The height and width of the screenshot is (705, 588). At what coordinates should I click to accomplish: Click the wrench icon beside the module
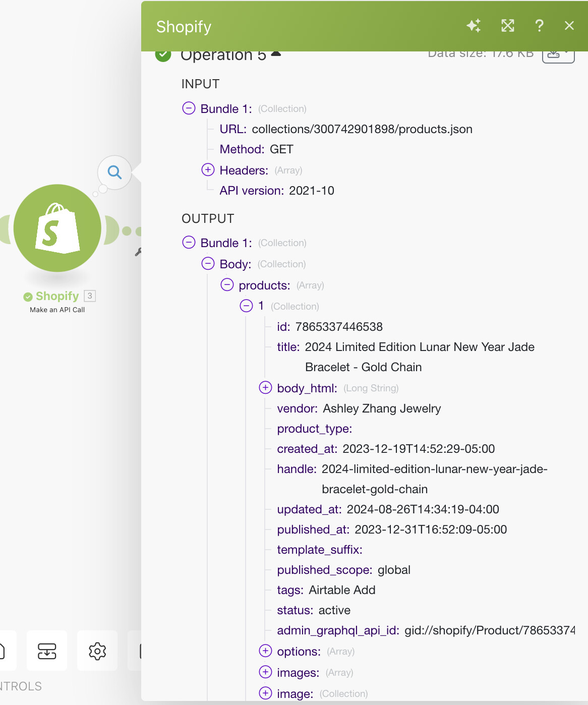click(x=138, y=252)
